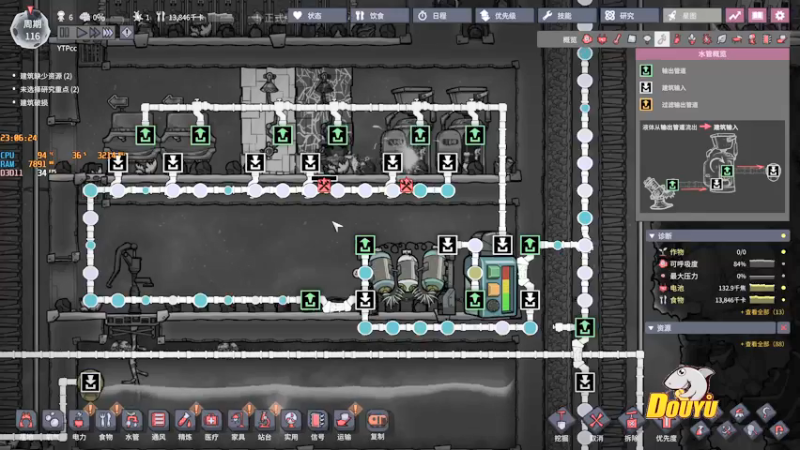Close the 资源 panel with red X
The width and height of the screenshot is (800, 450).
pos(783,328)
